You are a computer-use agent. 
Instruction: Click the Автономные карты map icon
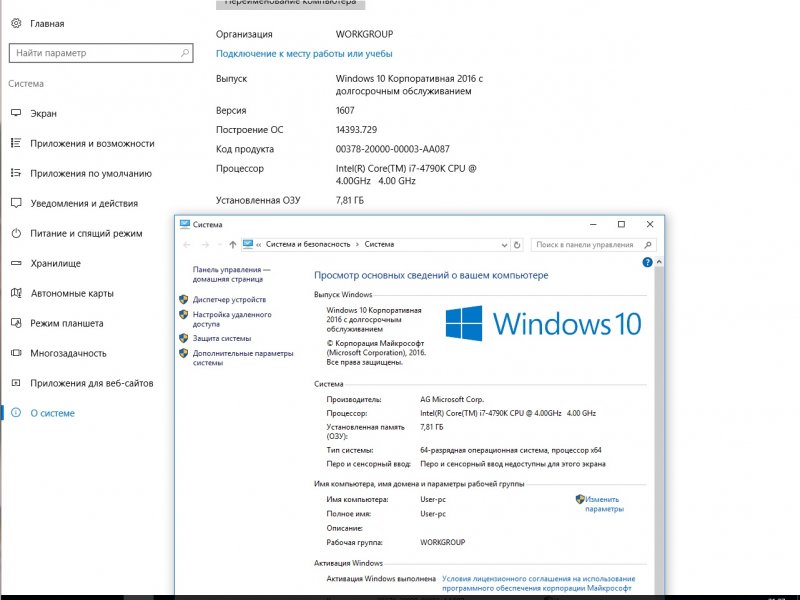pyautogui.click(x=16, y=293)
